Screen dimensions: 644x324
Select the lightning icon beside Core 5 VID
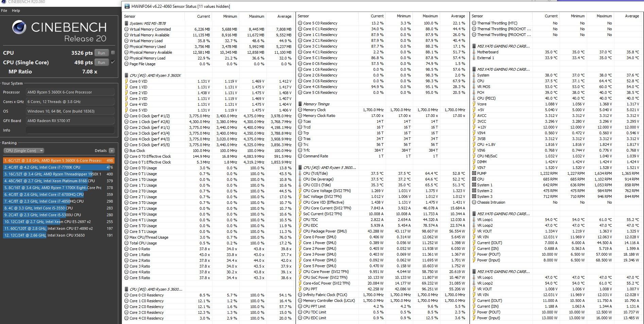coord(126,110)
